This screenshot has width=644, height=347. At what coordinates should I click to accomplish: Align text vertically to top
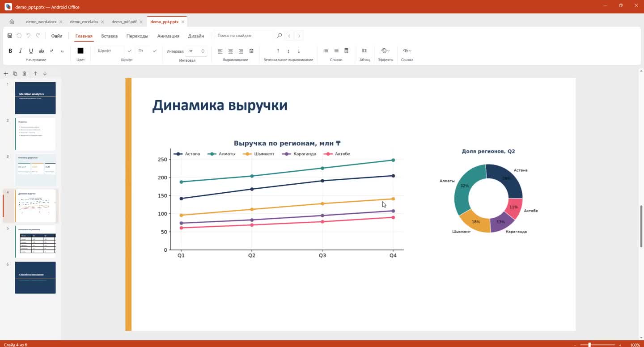coord(278,51)
